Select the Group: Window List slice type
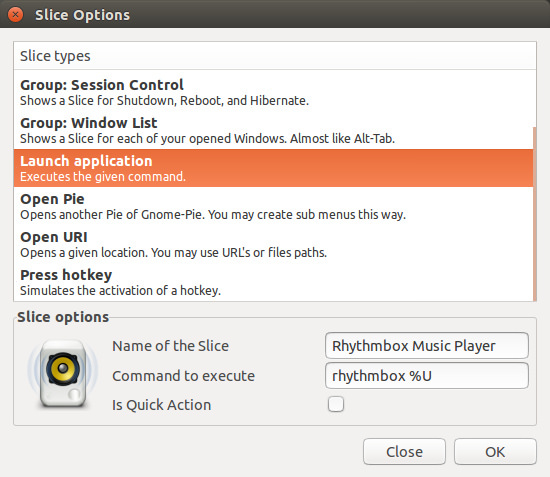The image size is (550, 477). [273, 130]
